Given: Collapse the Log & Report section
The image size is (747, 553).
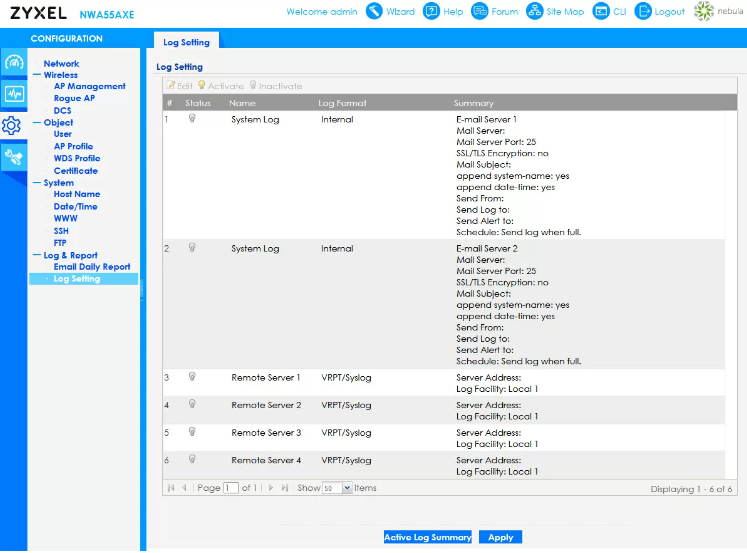Looking at the screenshot, I should click(37, 256).
